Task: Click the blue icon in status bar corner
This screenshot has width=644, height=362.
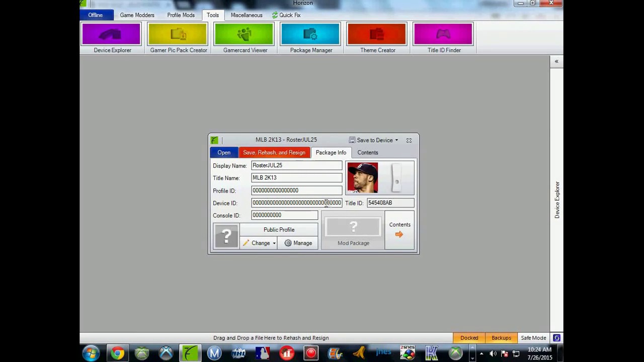Action: coord(556,338)
